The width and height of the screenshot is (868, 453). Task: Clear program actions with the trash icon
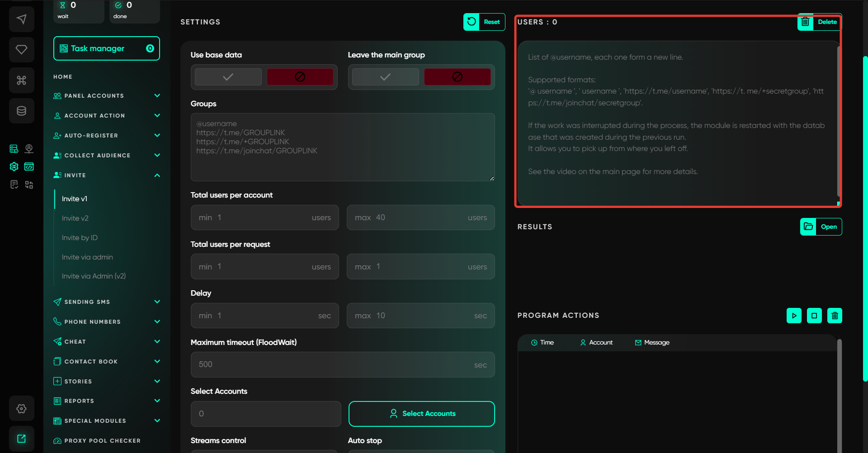click(835, 316)
